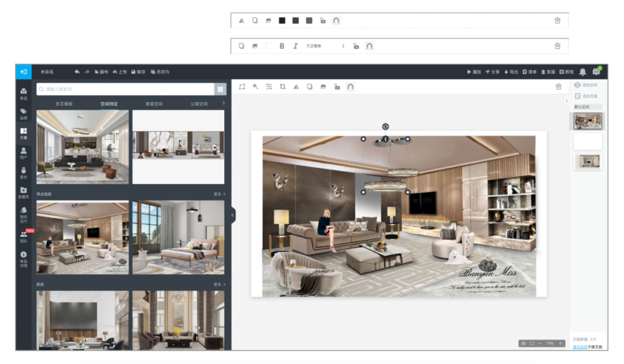Select the bedroom template thumbnail
This screenshot has width=624, height=364.
(179, 237)
